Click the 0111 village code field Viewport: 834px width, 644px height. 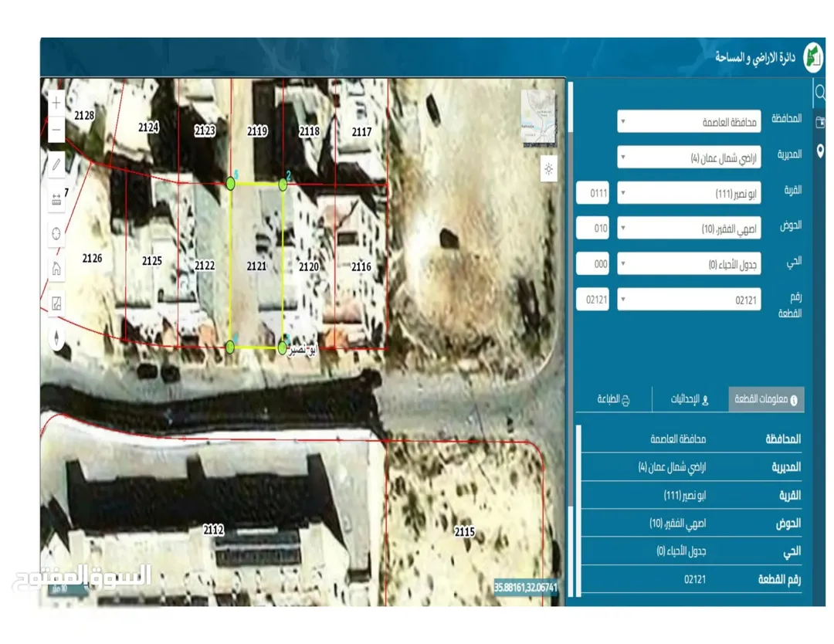pos(592,193)
